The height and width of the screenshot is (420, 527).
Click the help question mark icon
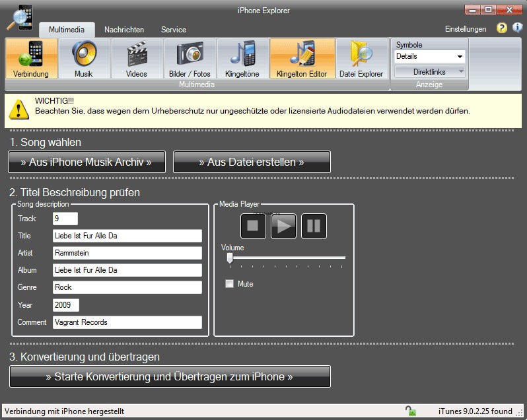[502, 28]
